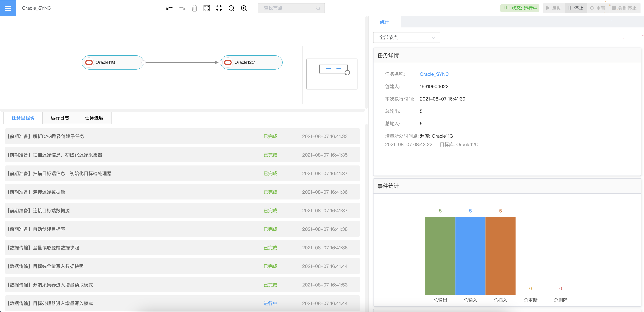644x312 pixels.
Task: Open the Oracle_SYNC task name link
Action: [x=434, y=74]
